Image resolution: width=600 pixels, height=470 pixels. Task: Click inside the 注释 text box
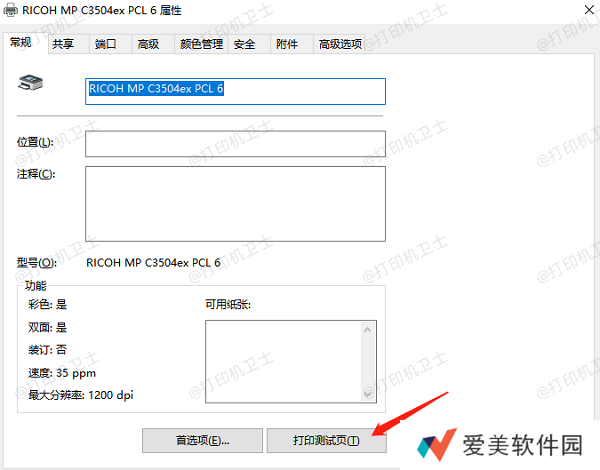[234, 204]
